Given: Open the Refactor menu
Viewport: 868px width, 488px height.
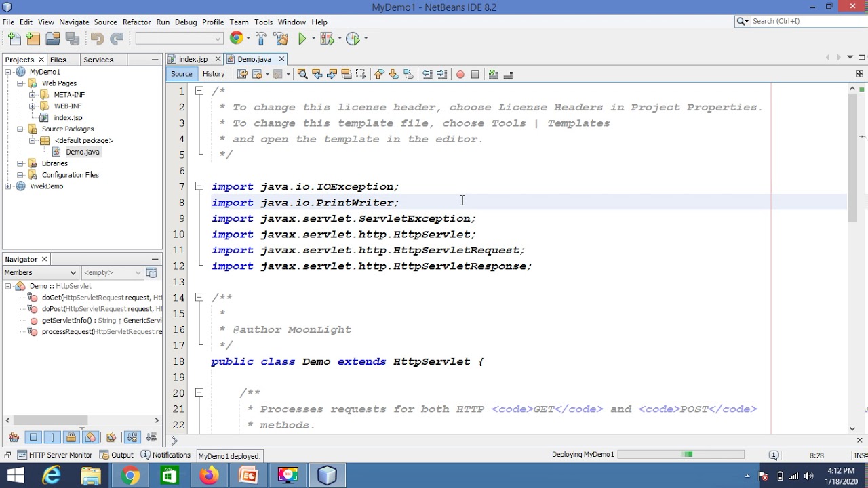Looking at the screenshot, I should (136, 22).
